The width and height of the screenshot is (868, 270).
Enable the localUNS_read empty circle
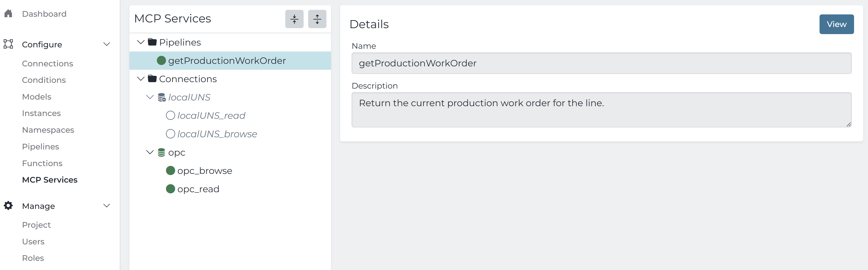(x=171, y=116)
